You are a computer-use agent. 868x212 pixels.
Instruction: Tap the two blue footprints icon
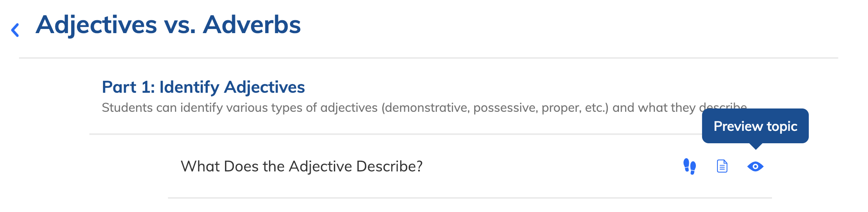point(689,166)
